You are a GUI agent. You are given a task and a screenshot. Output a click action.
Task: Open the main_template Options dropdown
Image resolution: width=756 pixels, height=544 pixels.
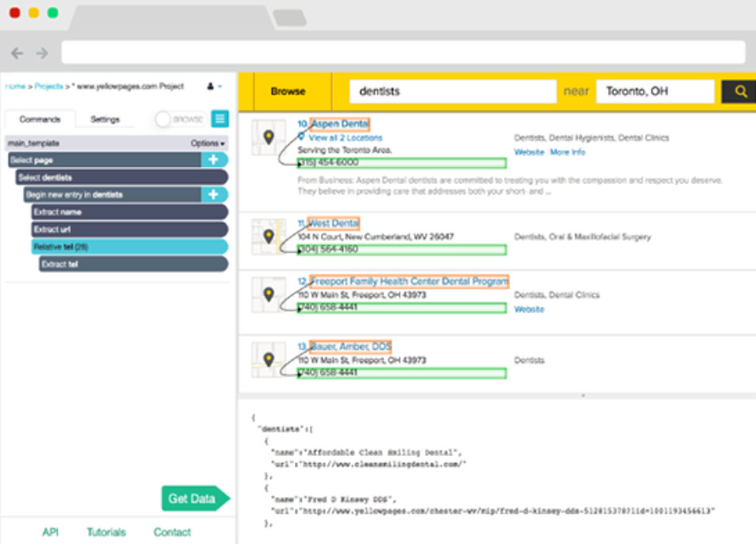[208, 144]
